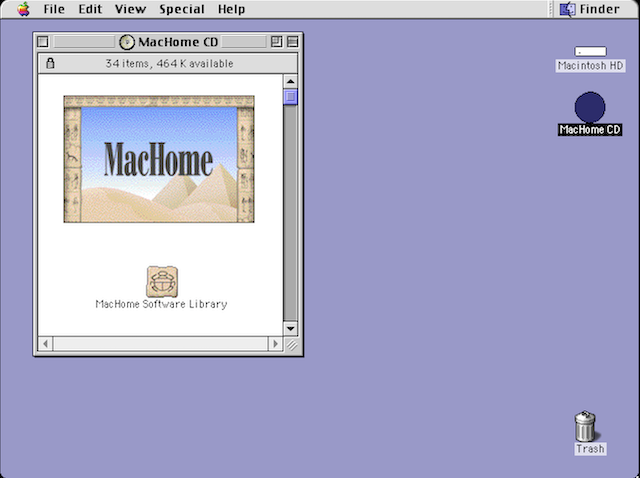Screen dimensions: 640x478
Task: Click the vertical scroll thumb
Action: (x=291, y=97)
